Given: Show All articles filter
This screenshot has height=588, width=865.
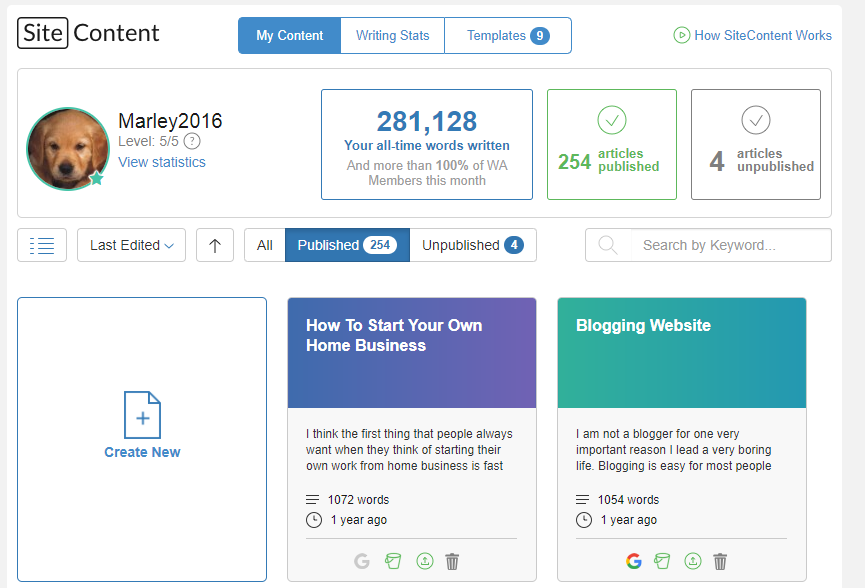Looking at the screenshot, I should point(265,245).
